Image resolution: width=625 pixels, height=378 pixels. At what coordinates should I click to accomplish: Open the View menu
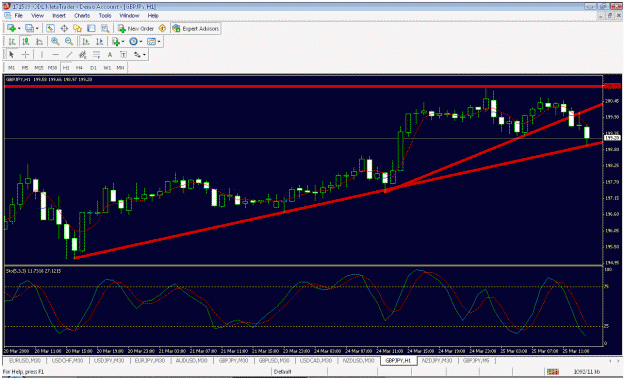pyautogui.click(x=37, y=16)
